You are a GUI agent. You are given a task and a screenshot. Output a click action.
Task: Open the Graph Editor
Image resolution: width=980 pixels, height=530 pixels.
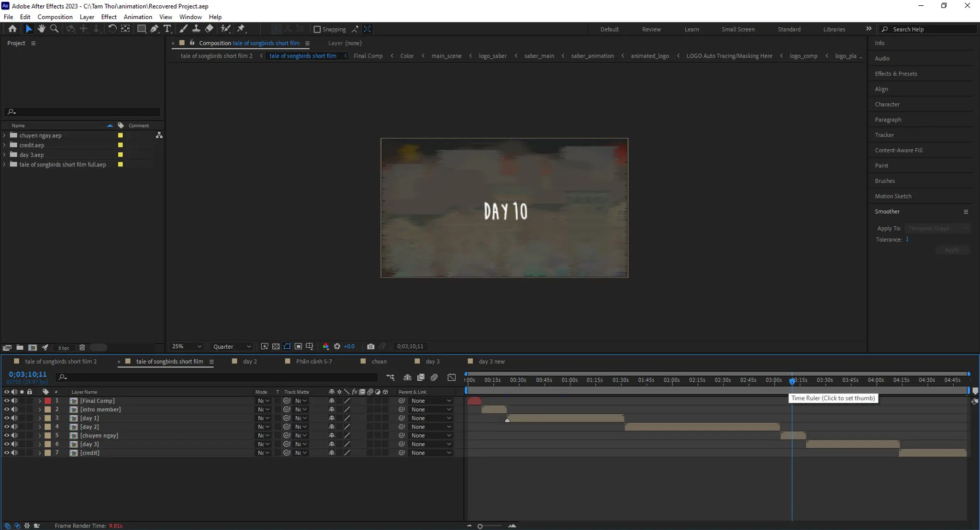click(451, 377)
